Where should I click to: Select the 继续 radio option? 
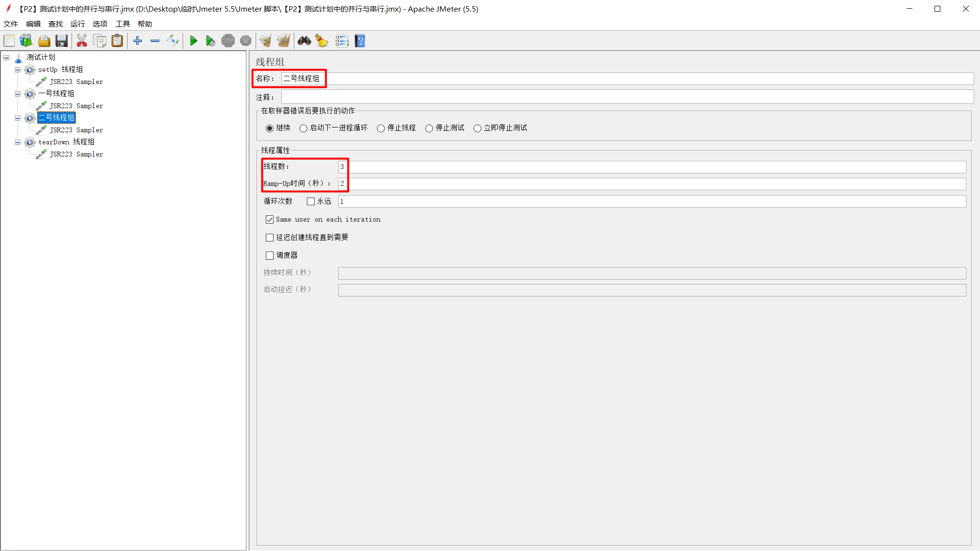click(270, 128)
